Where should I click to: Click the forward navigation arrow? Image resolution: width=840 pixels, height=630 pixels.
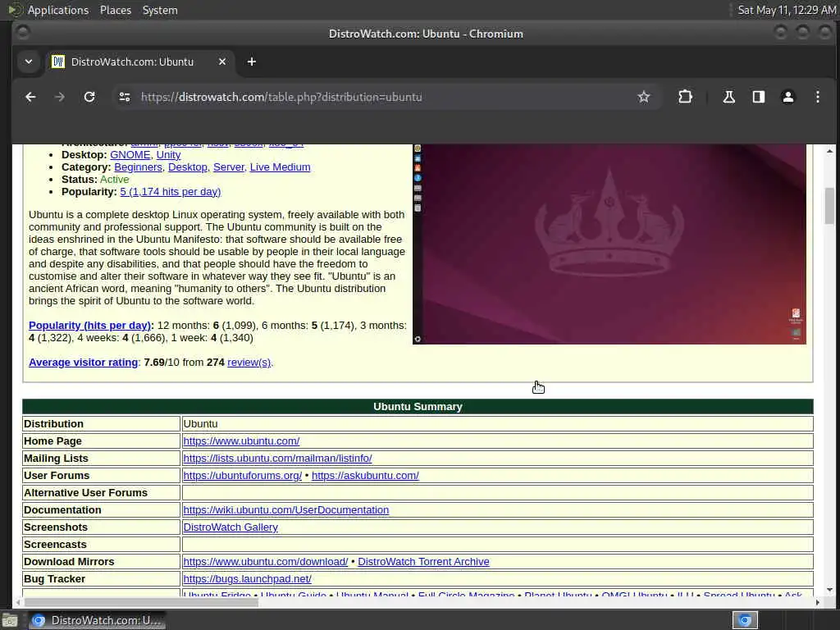pos(59,97)
